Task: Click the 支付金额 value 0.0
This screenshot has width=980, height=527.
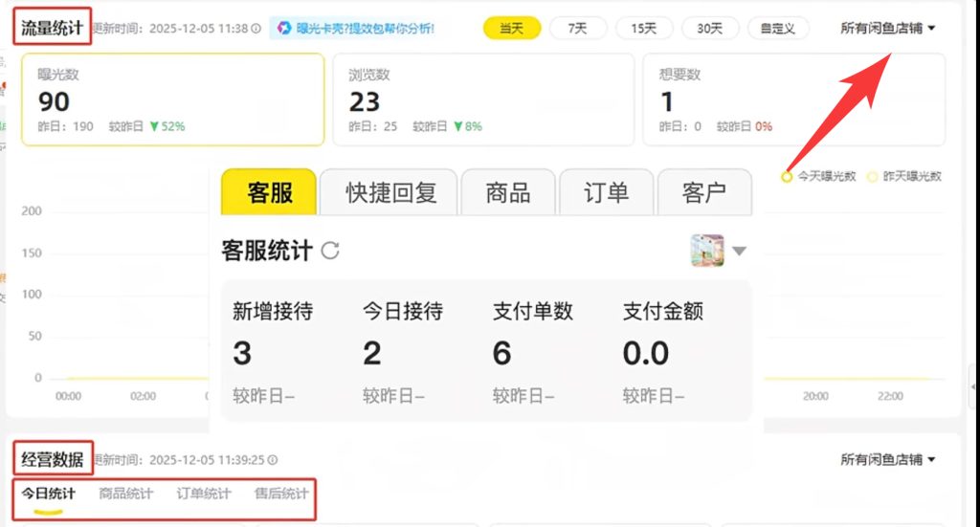Action: pyautogui.click(x=646, y=354)
